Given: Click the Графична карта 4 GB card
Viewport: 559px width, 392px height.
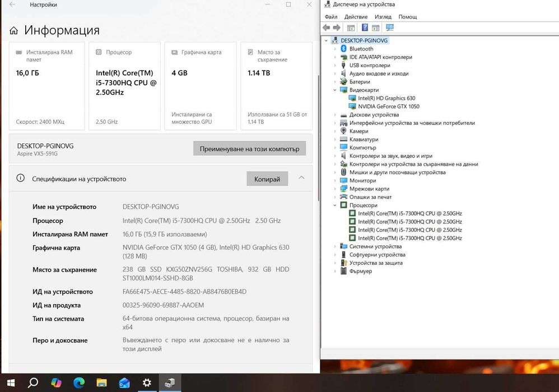Looking at the screenshot, I should [201, 86].
